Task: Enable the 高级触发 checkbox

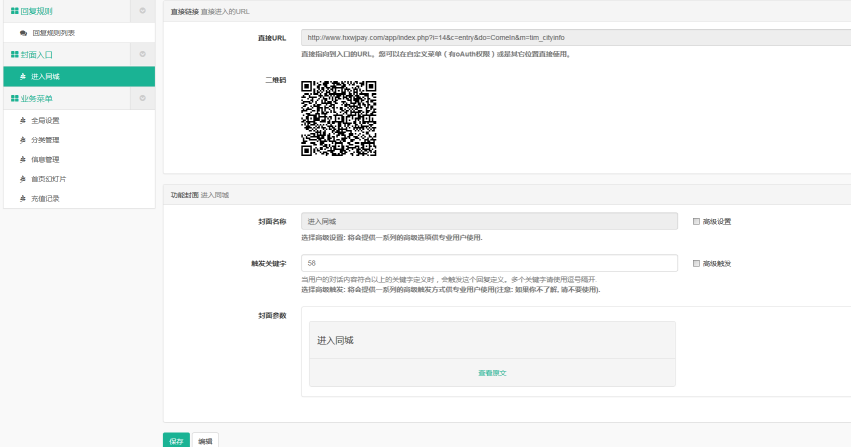Action: [696, 264]
